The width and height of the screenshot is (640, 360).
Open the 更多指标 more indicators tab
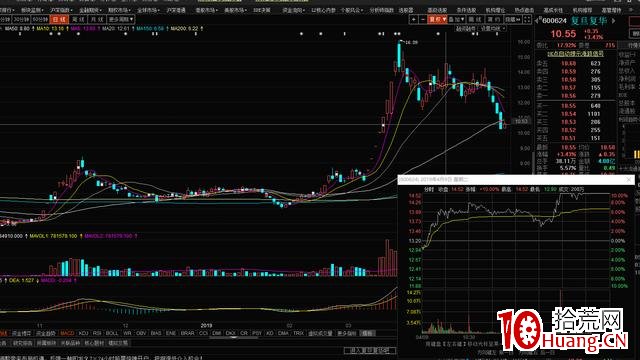pos(347,333)
